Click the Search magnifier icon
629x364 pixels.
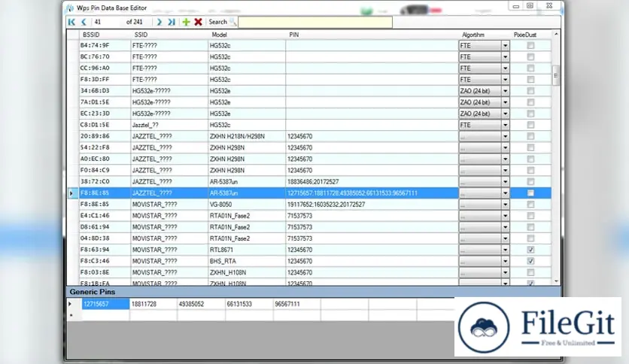click(x=232, y=22)
